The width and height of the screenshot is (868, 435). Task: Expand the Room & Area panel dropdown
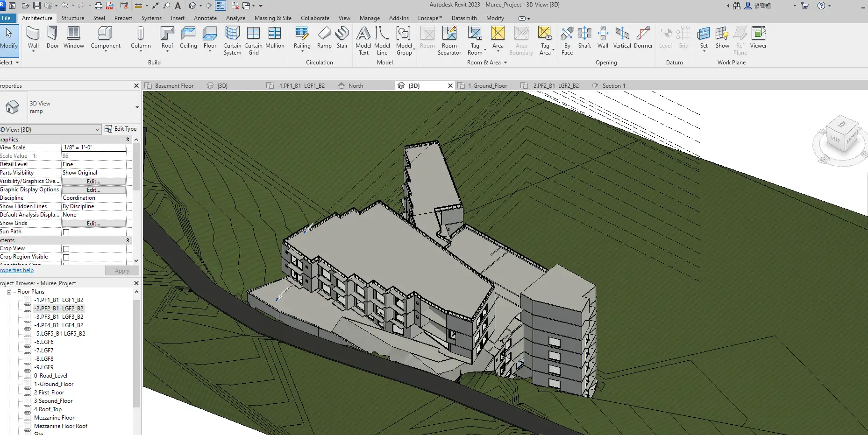click(x=505, y=63)
